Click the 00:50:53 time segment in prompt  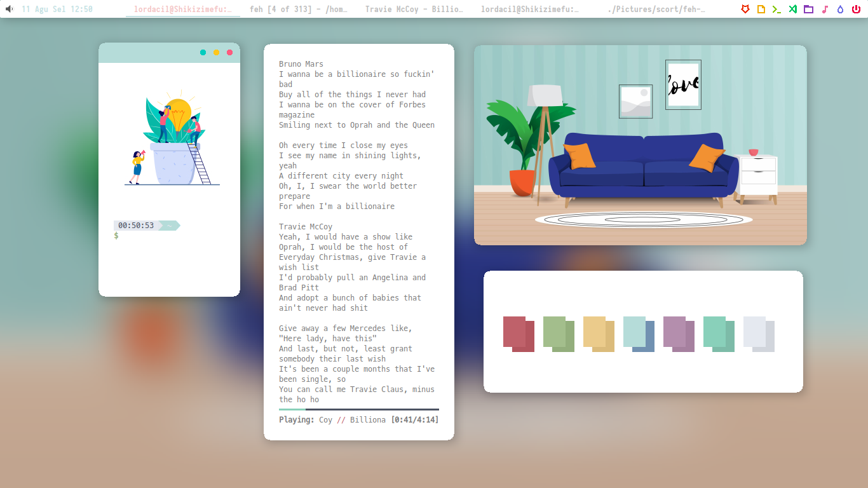136,226
